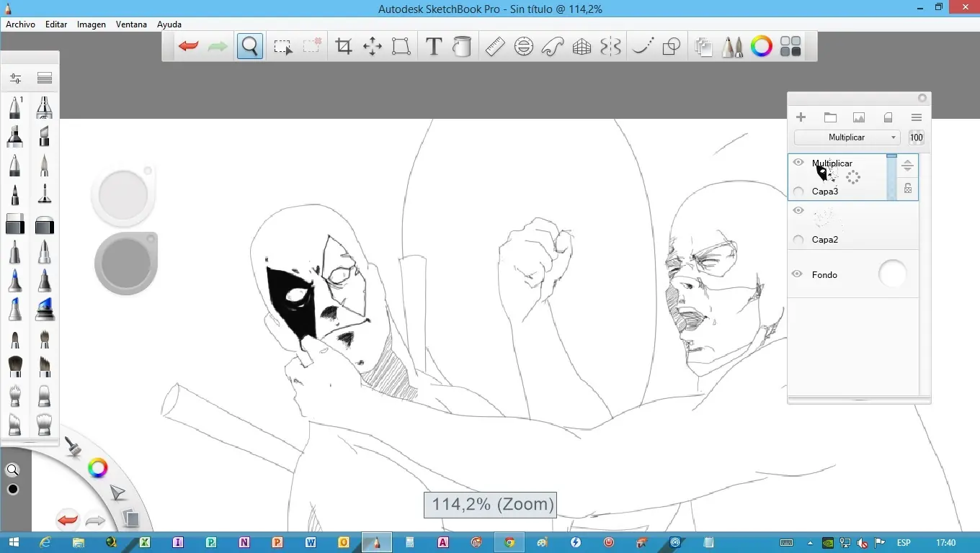The width and height of the screenshot is (980, 553).
Task: Click the Capa3 collapse/expand arrows button
Action: point(907,166)
